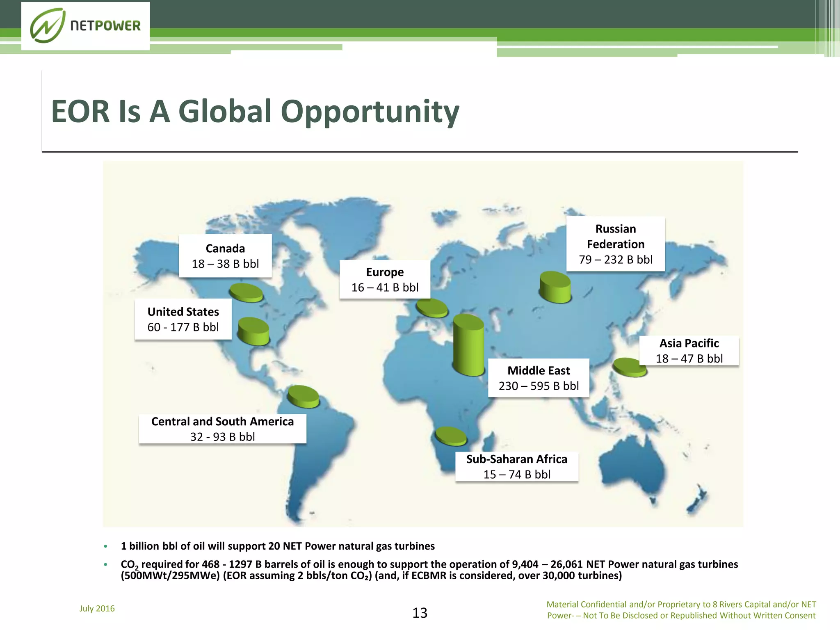Image resolution: width=840 pixels, height=630 pixels.
Task: Click the Russian Federation green cylinder
Action: pos(555,288)
